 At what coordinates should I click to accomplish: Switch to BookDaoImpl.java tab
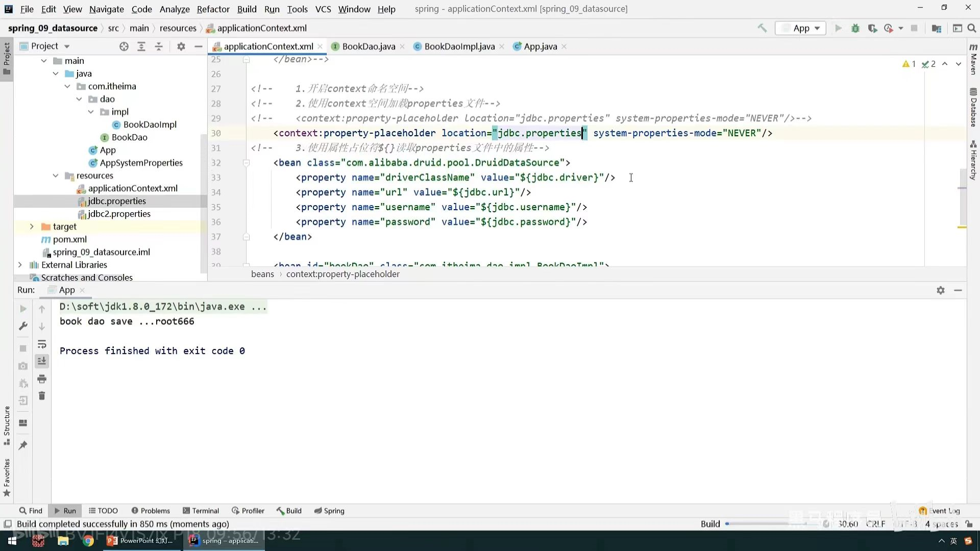pos(459,46)
